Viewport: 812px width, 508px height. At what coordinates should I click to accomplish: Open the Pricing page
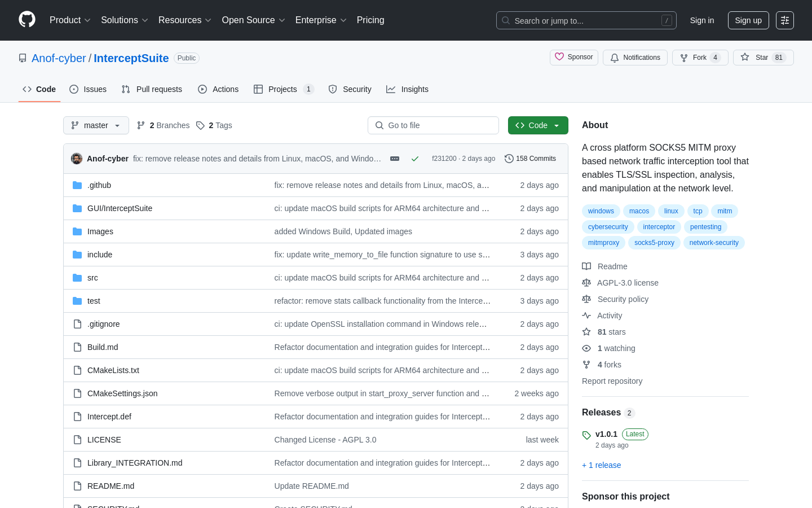[x=370, y=20]
